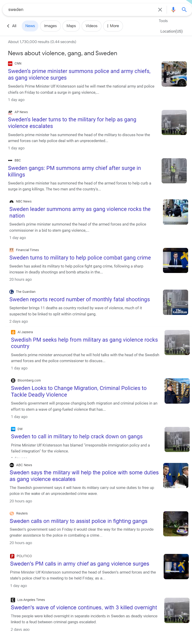The image size is (192, 644).
Task: Open the More options menu
Action: (113, 26)
